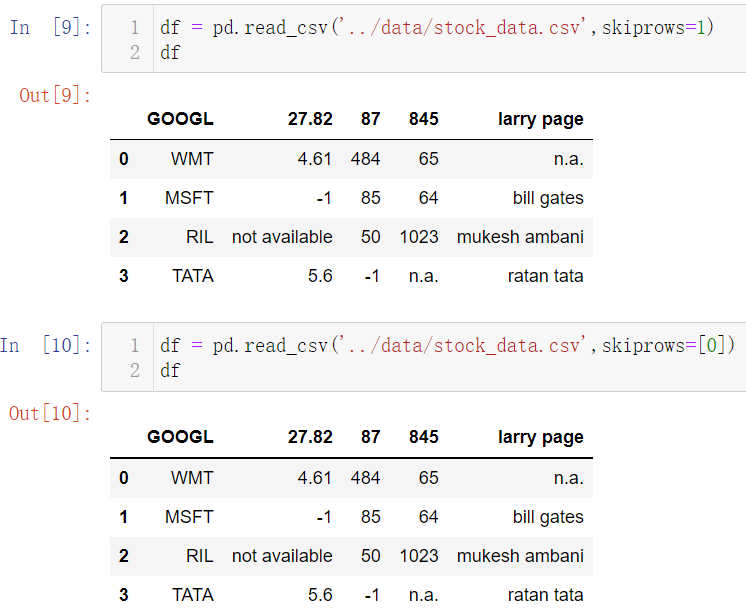
Task: Click not available cell in Out[10] table
Action: [282, 556]
